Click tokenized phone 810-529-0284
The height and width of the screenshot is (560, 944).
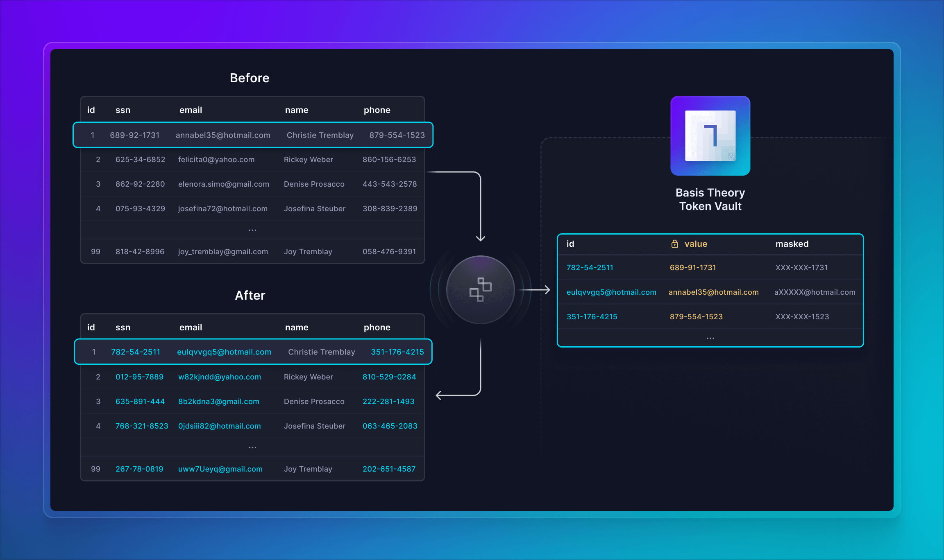pyautogui.click(x=389, y=377)
